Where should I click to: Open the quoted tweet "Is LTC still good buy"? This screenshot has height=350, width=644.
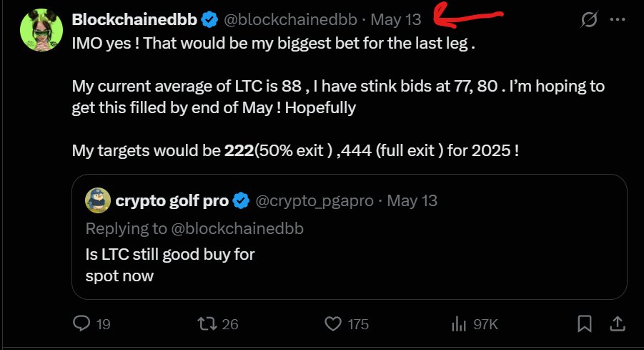pyautogui.click(x=169, y=264)
